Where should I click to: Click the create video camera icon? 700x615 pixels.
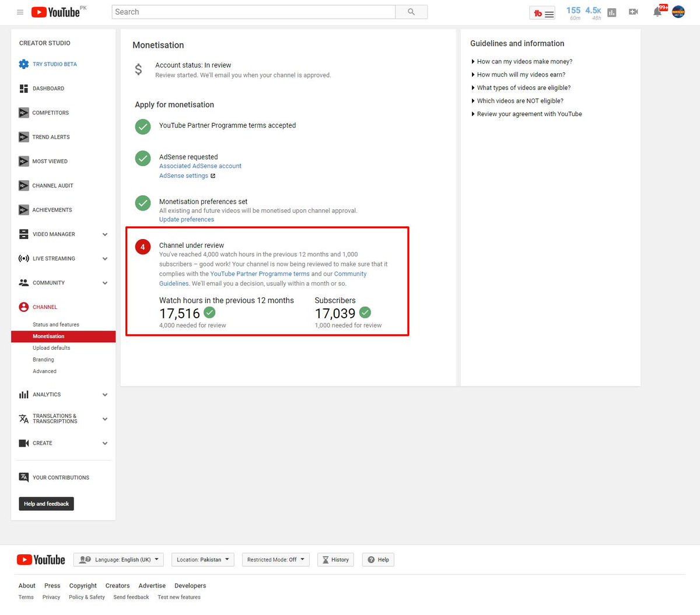click(x=633, y=12)
